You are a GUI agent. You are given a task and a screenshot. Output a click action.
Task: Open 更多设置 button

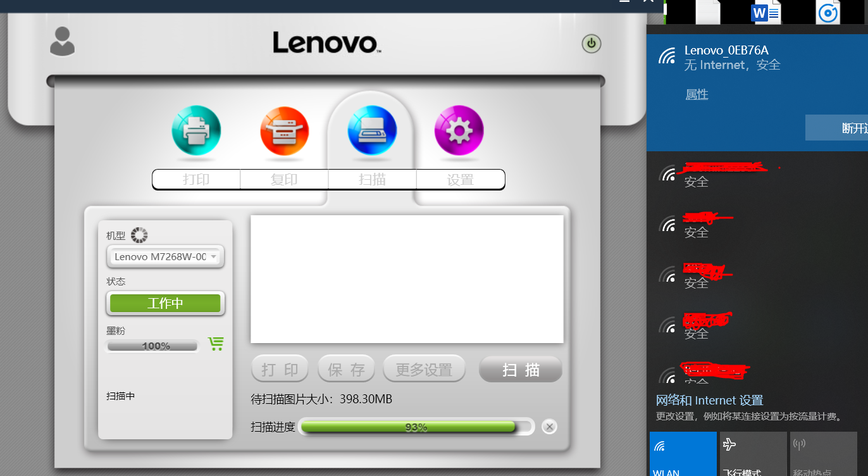[424, 370]
